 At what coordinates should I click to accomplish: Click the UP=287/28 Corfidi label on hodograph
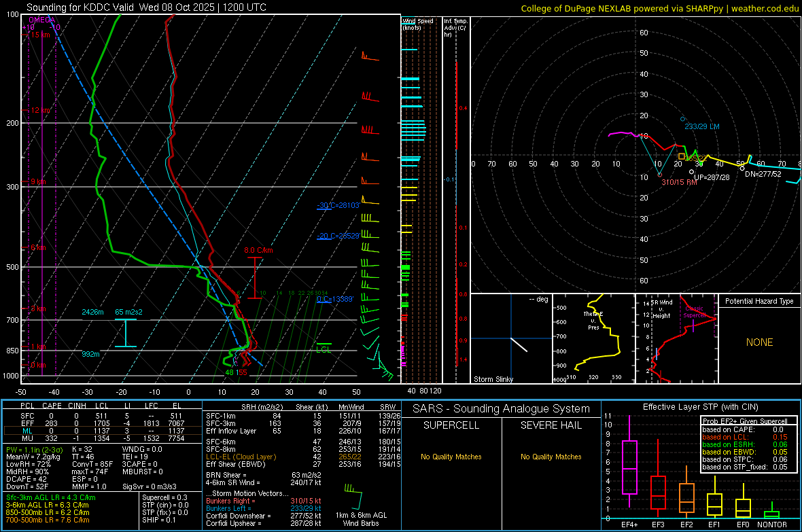tap(712, 177)
